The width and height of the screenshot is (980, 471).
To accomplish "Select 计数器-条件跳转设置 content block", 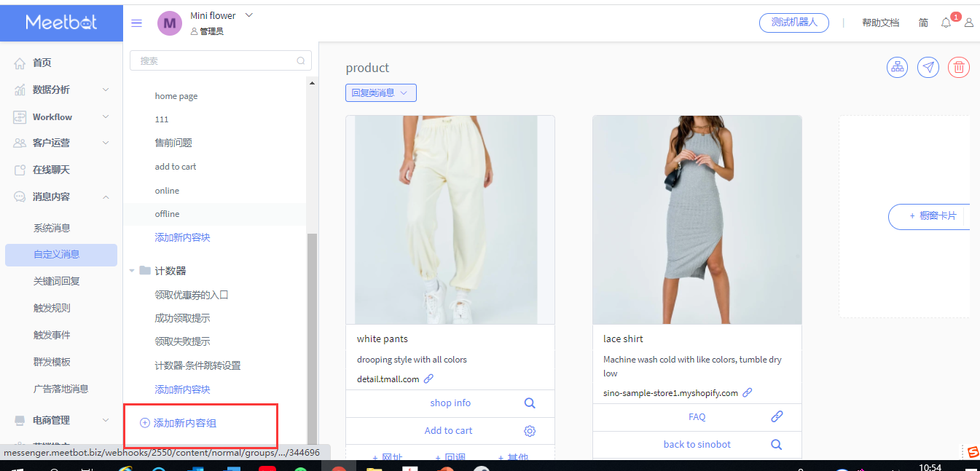I will (197, 365).
